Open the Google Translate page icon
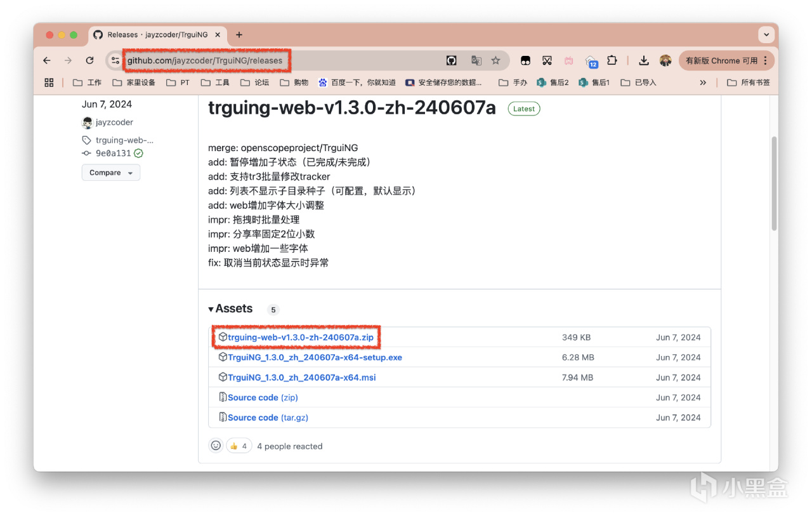The height and width of the screenshot is (516, 812). tap(476, 60)
